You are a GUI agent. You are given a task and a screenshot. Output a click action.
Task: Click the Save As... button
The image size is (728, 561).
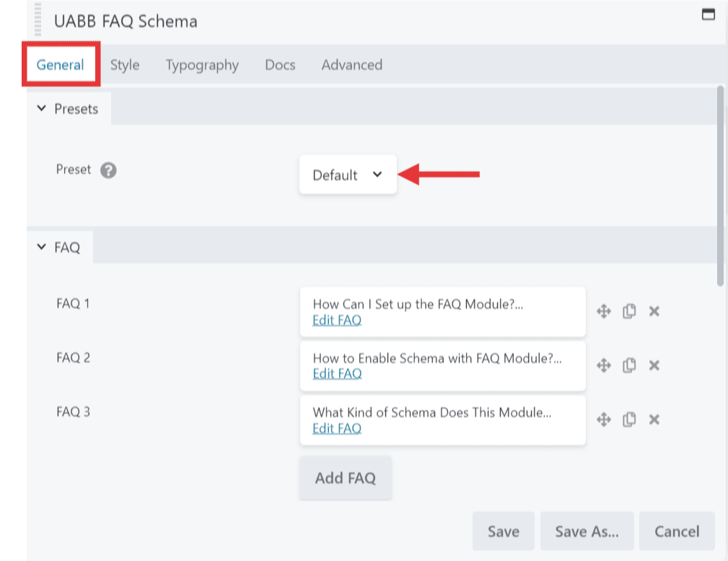[587, 531]
